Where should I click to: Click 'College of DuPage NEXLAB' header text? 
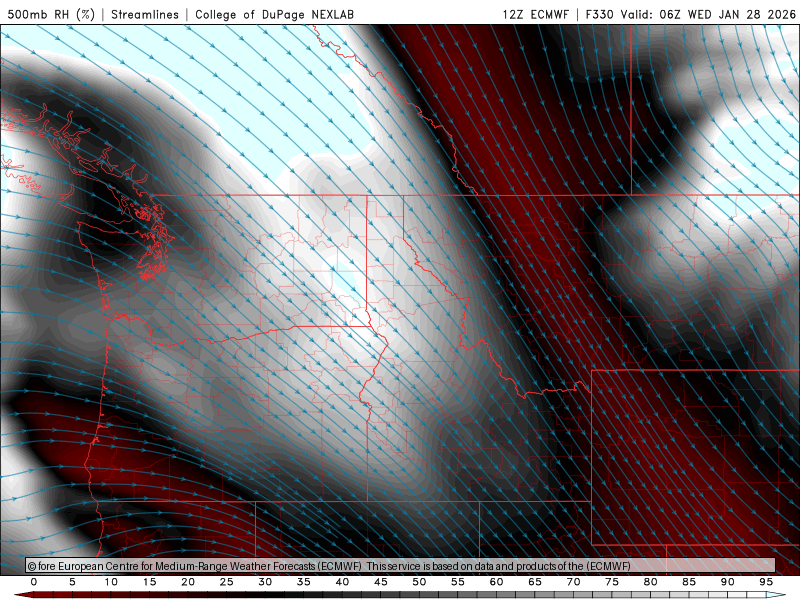[274, 14]
